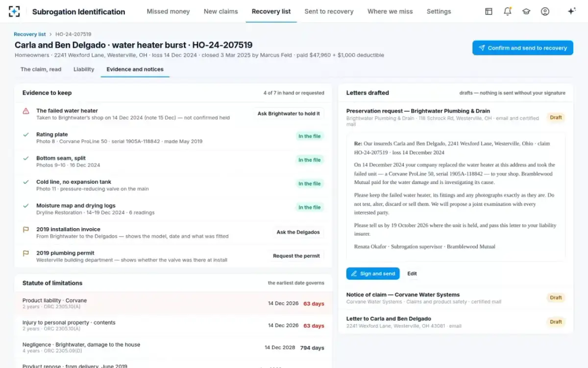The width and height of the screenshot is (588, 368).
Task: Click the checkmark beside Moisture map and drying logs
Action: click(26, 206)
